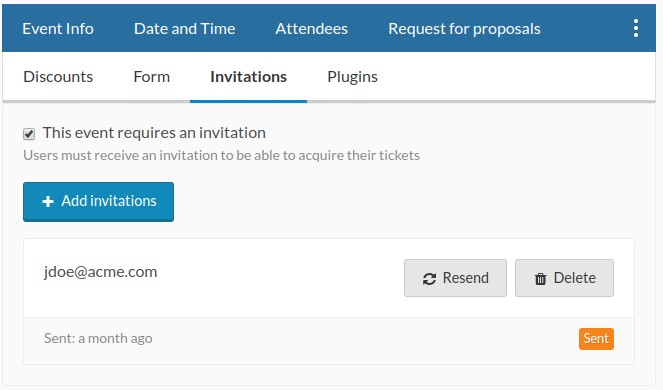This screenshot has height=390, width=663.
Task: Click the 'Sent: a month ago' text
Action: pos(98,338)
